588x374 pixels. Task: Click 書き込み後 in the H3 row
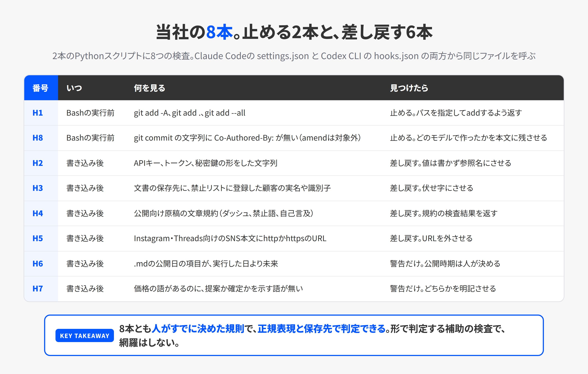85,188
